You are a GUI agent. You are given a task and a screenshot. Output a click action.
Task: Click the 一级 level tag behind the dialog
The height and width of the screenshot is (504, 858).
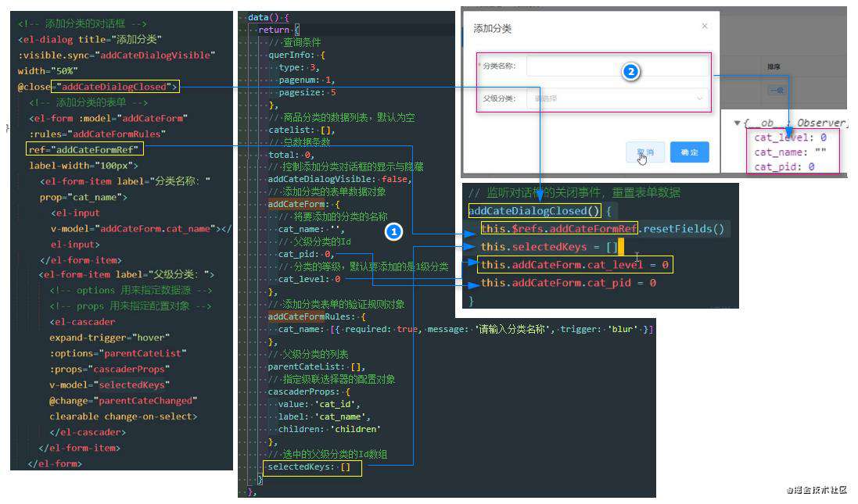(x=777, y=90)
